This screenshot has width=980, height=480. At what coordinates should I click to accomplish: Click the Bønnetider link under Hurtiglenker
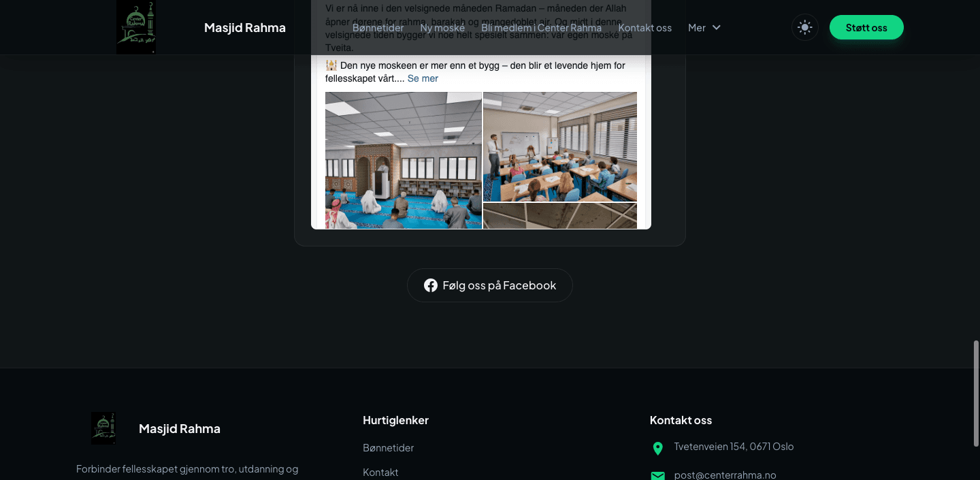coord(388,447)
